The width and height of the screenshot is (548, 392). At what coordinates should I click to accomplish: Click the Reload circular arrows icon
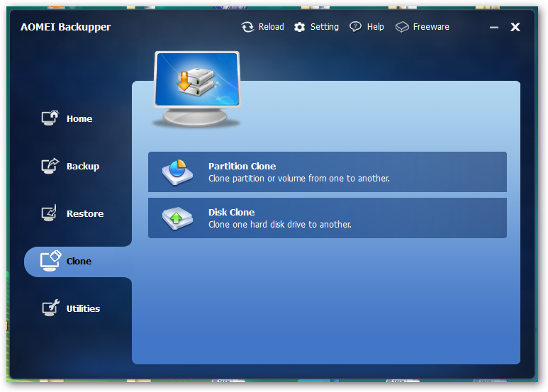point(248,27)
